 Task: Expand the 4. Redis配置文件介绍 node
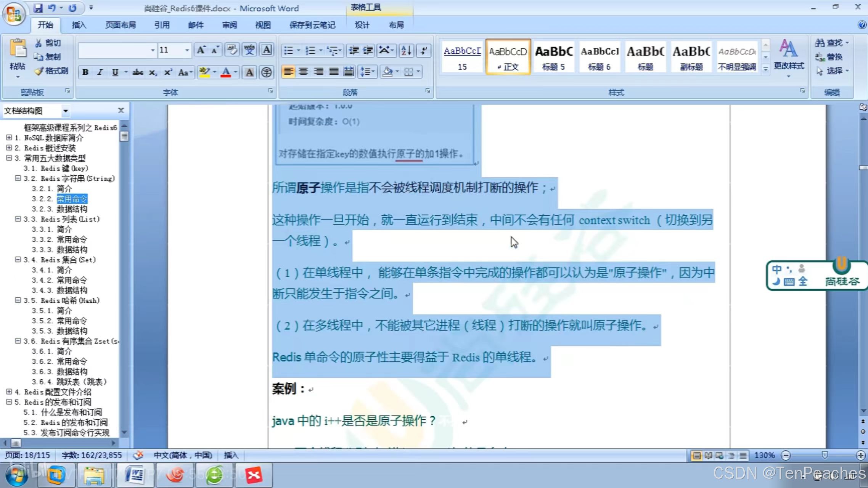(9, 392)
